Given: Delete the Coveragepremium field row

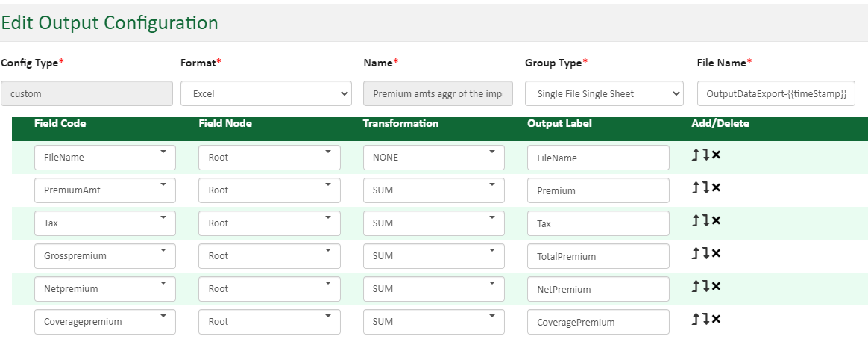Looking at the screenshot, I should tap(716, 320).
